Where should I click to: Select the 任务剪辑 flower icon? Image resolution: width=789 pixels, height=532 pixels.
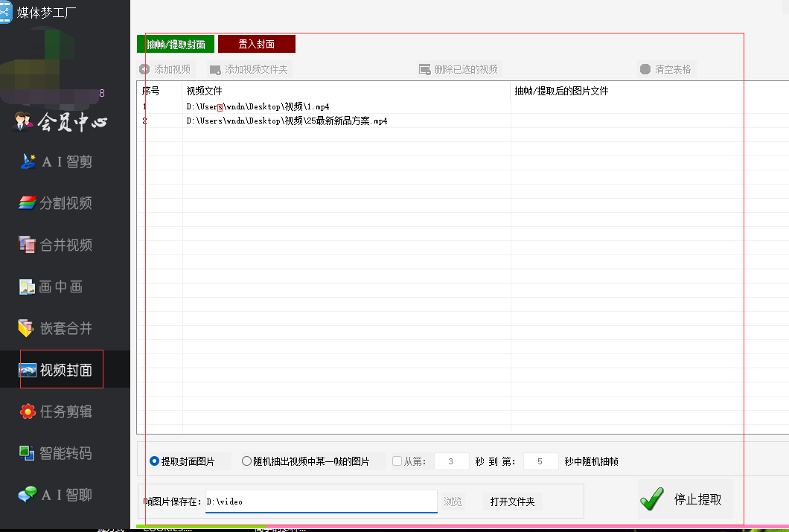27,411
